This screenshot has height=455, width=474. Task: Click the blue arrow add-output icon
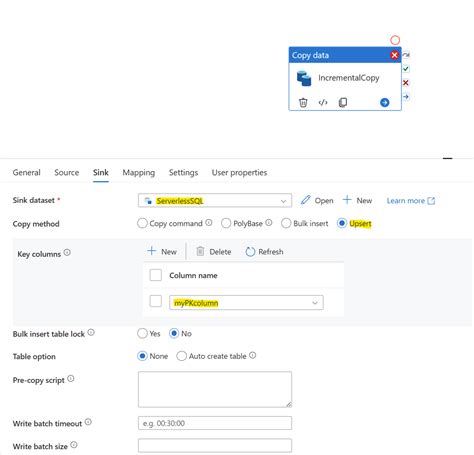pyautogui.click(x=385, y=102)
